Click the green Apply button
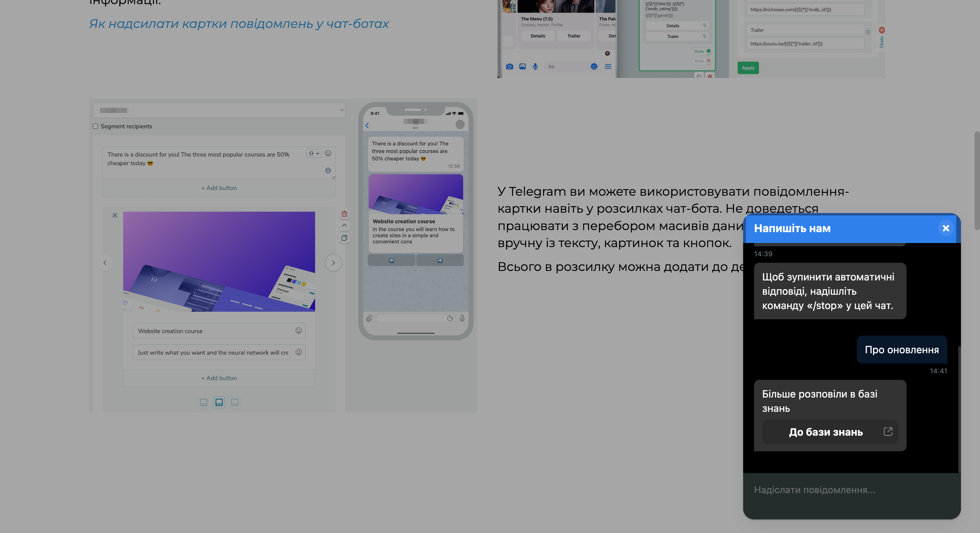The width and height of the screenshot is (980, 533). (x=748, y=68)
